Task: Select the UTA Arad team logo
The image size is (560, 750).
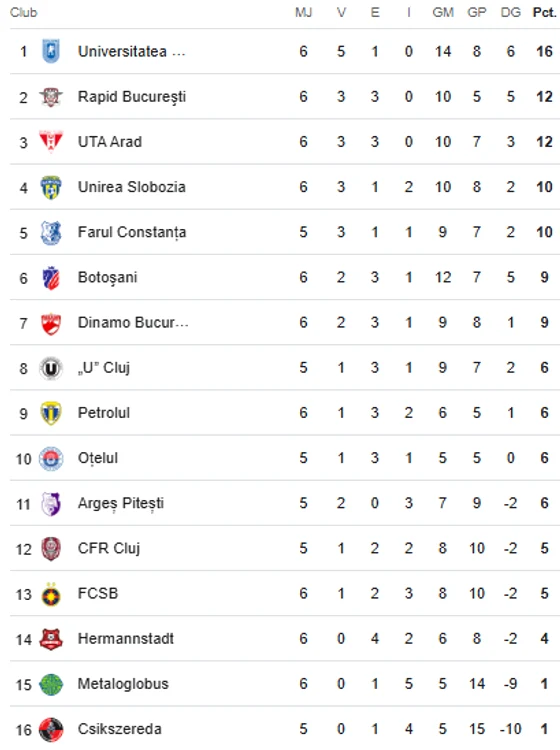Action: pyautogui.click(x=51, y=142)
